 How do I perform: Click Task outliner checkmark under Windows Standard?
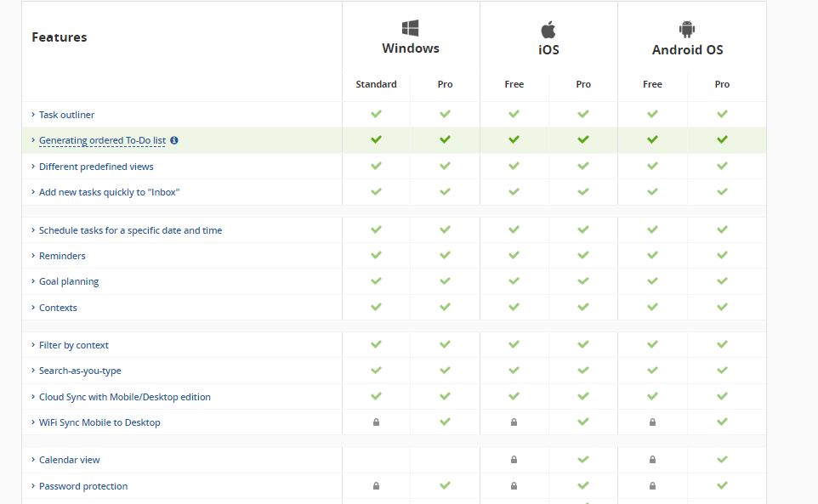click(376, 114)
